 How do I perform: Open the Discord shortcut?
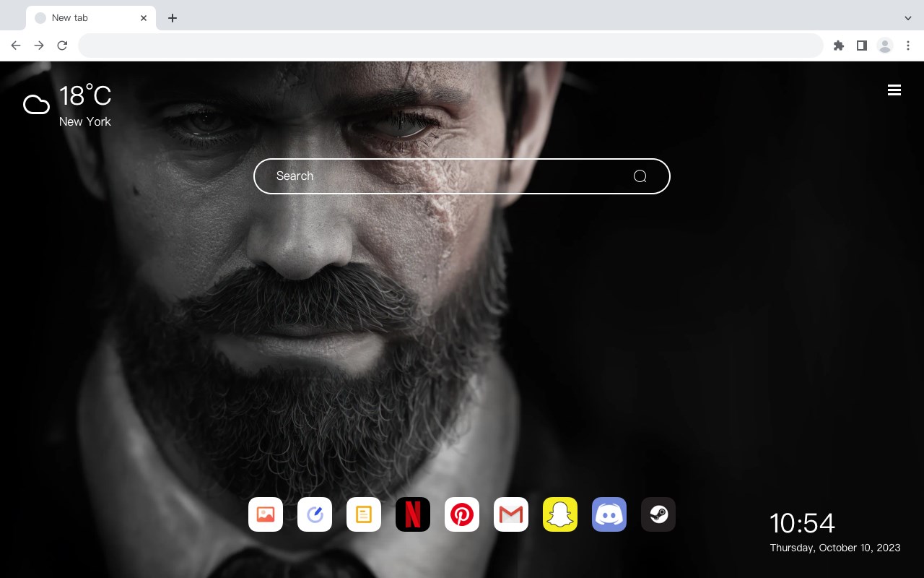coord(609,514)
